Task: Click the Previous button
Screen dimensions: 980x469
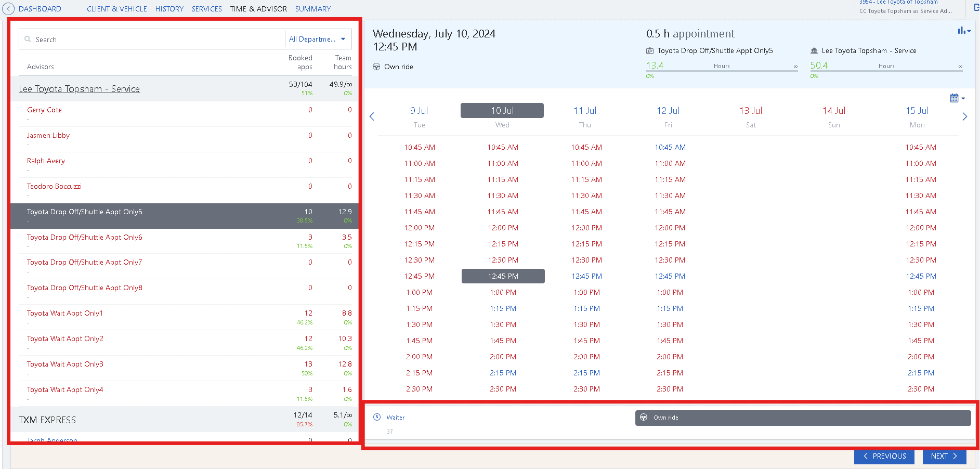Action: point(884,456)
